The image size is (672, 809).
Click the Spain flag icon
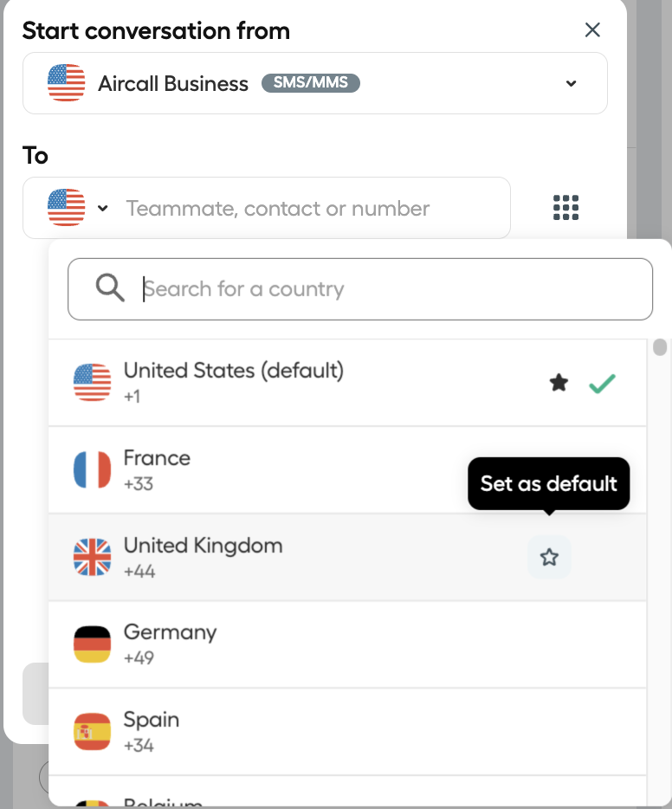coord(93,732)
